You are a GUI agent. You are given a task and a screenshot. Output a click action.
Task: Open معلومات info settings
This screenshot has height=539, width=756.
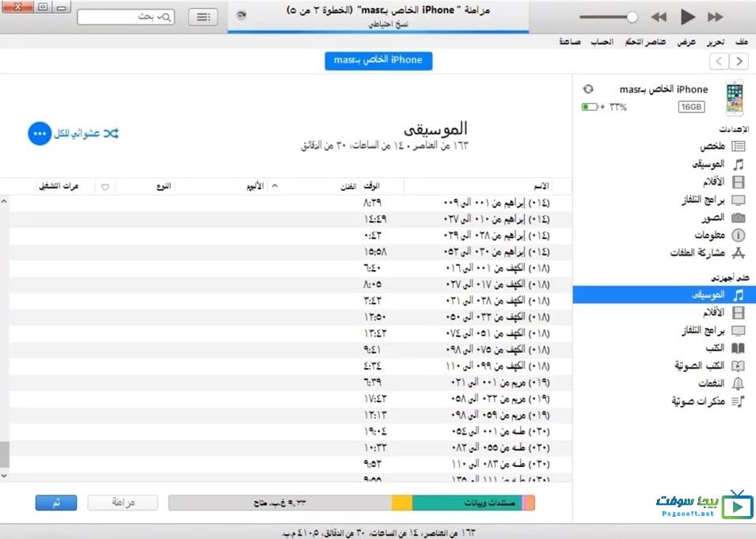(x=720, y=235)
